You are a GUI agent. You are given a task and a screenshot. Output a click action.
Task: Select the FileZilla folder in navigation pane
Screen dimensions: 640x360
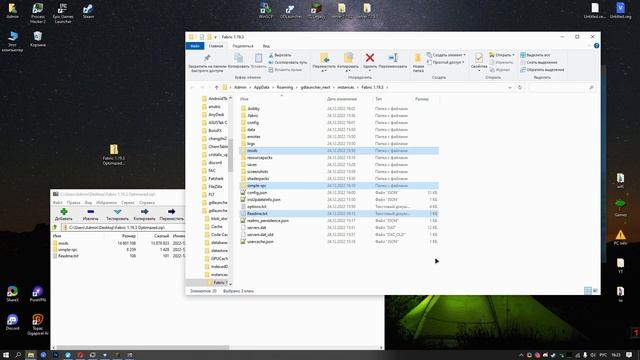[214, 187]
